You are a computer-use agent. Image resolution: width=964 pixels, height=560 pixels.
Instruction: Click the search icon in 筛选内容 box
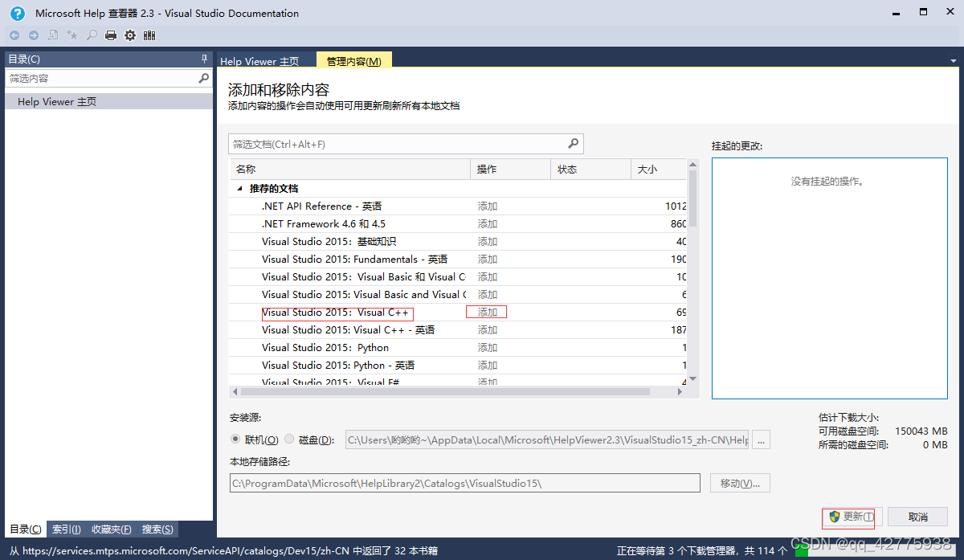point(203,79)
